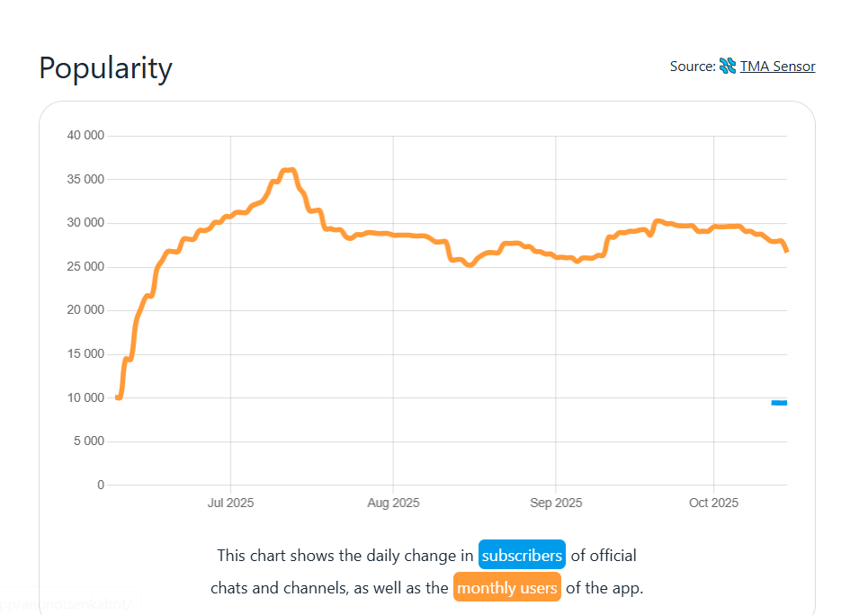Viewport: 868px width, 615px height.
Task: Click the orange line's peak near 36 000
Action: click(288, 170)
